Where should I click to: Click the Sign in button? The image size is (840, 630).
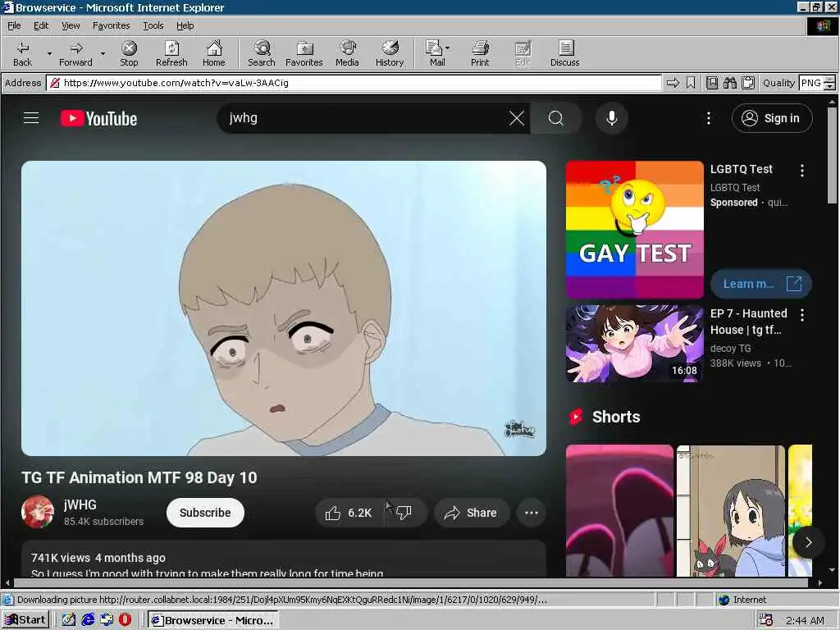pyautogui.click(x=771, y=118)
